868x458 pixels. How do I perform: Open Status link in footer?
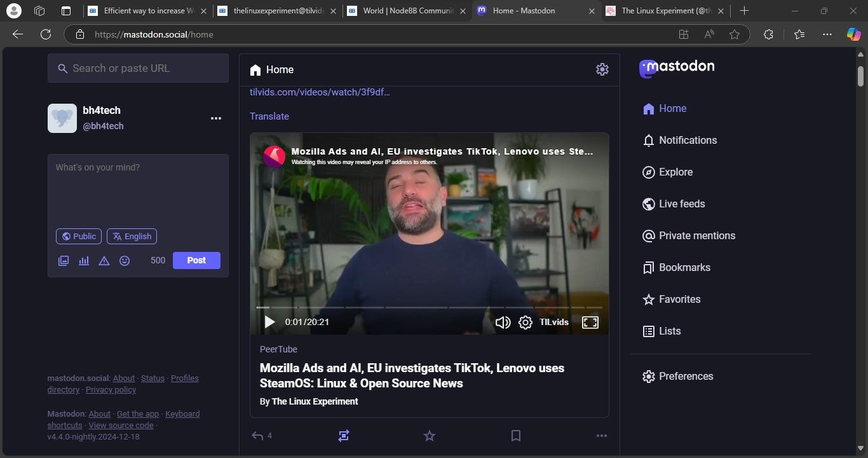(x=153, y=378)
